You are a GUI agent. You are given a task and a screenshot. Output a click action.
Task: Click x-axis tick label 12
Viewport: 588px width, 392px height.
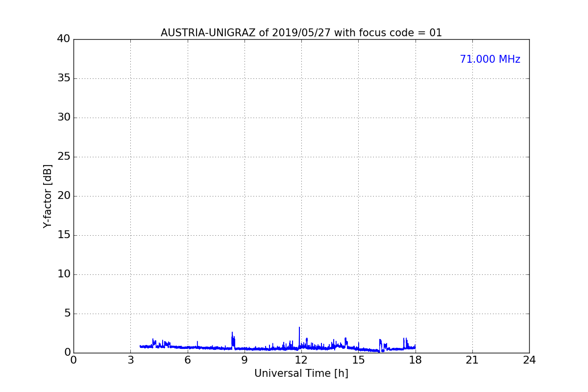point(301,360)
